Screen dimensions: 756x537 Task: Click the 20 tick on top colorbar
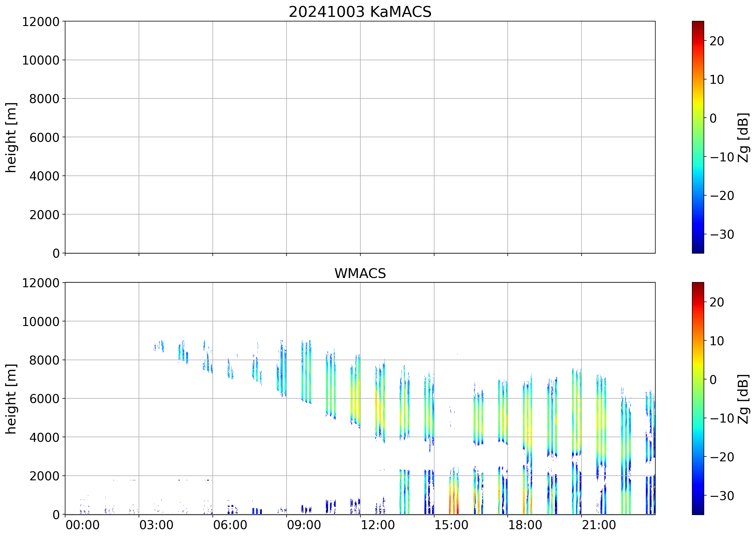coord(717,41)
